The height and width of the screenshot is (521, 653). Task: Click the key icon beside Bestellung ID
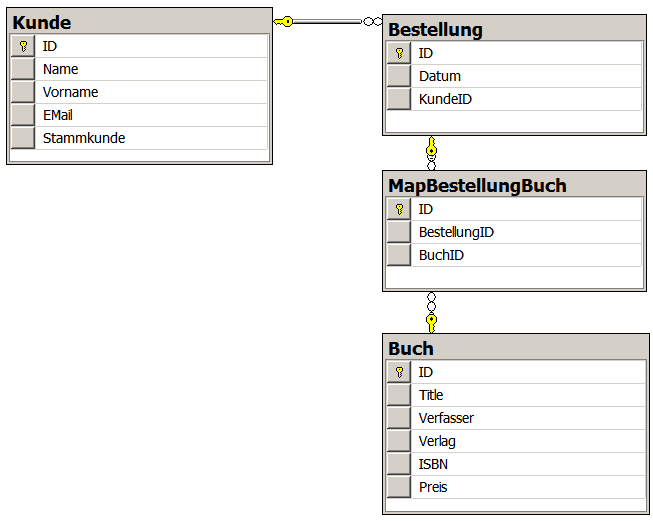(399, 53)
